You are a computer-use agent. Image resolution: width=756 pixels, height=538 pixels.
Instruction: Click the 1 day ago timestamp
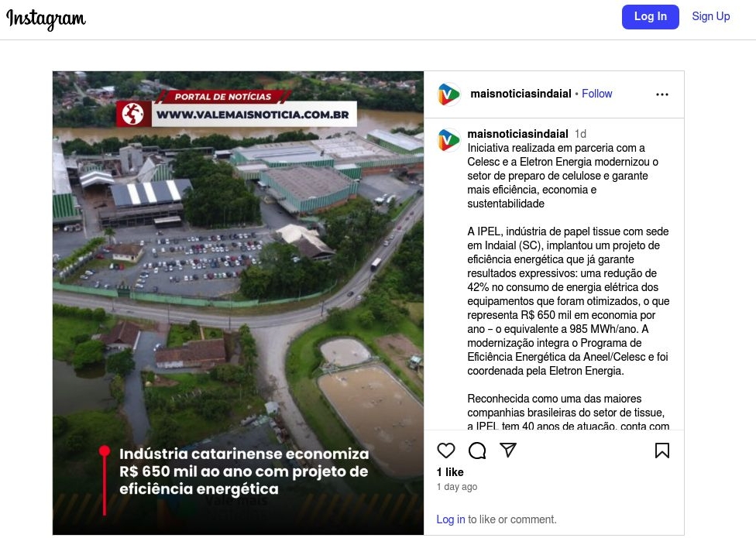click(456, 486)
